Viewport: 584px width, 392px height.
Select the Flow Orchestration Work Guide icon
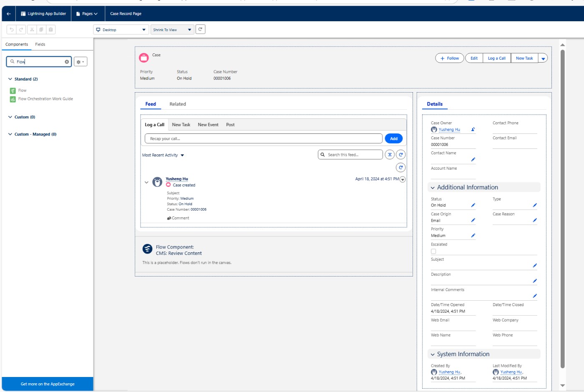(x=13, y=99)
